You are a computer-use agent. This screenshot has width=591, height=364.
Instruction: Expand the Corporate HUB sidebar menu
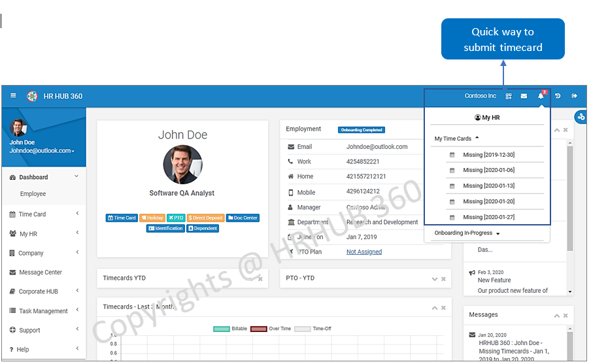click(x=44, y=291)
